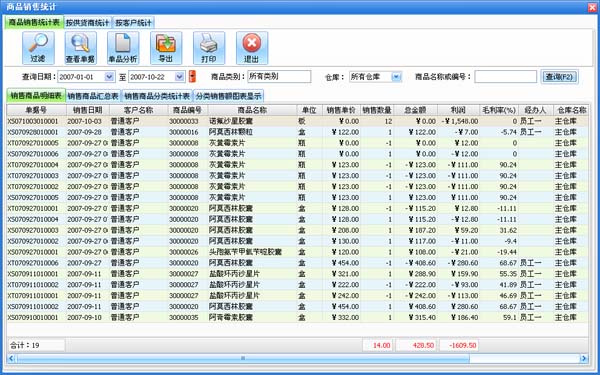The height and width of the screenshot is (375, 600).
Task: Sort by the 总金额 column header
Action: click(416, 110)
